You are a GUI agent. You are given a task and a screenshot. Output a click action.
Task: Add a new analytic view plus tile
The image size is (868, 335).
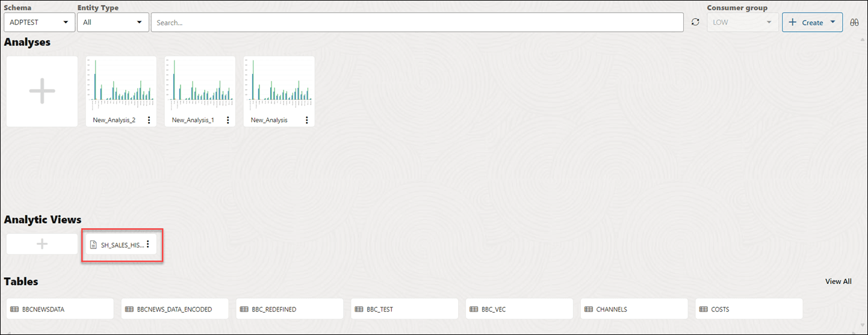(42, 244)
